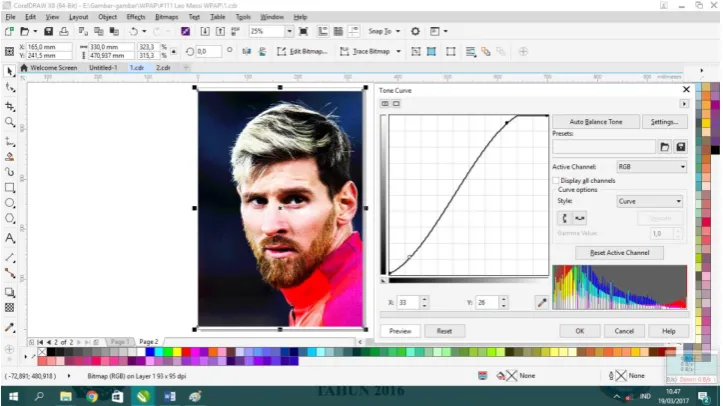Click the eyedropper in Tone Curve dialog
Viewport: 723px width, 406px height.
[542, 302]
